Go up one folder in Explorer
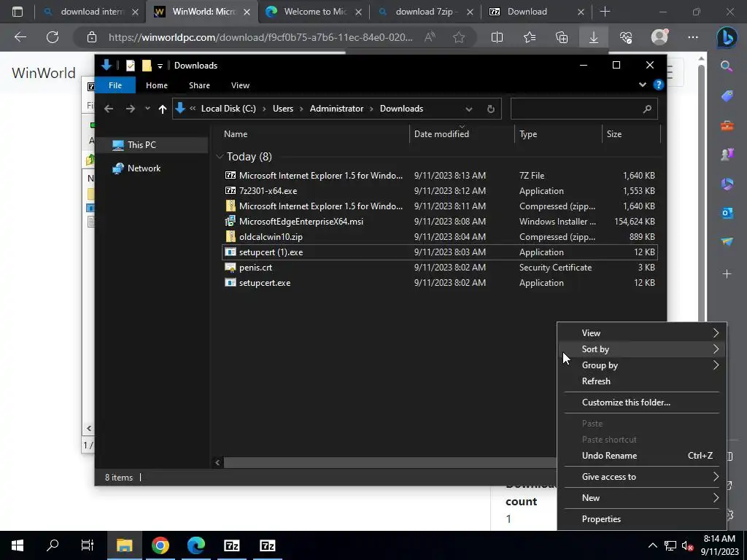The image size is (747, 560). (163, 109)
